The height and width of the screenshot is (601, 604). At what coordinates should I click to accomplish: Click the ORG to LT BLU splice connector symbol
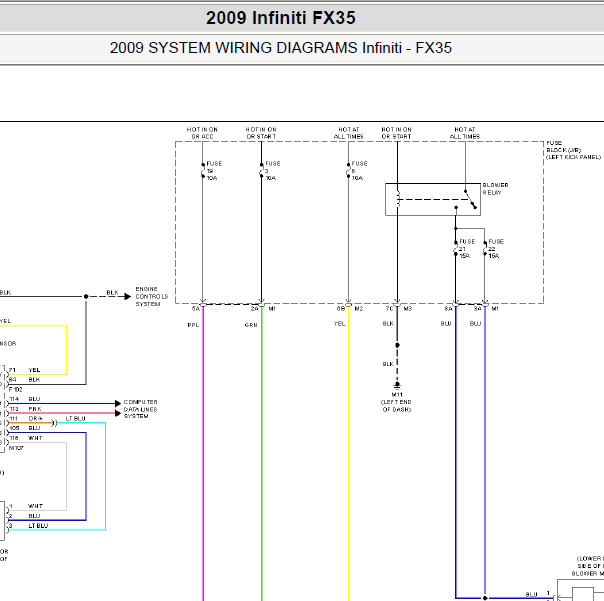54,423
